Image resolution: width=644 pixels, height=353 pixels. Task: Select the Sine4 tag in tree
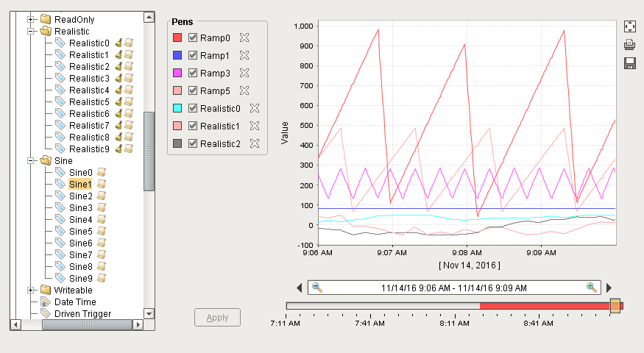point(80,219)
